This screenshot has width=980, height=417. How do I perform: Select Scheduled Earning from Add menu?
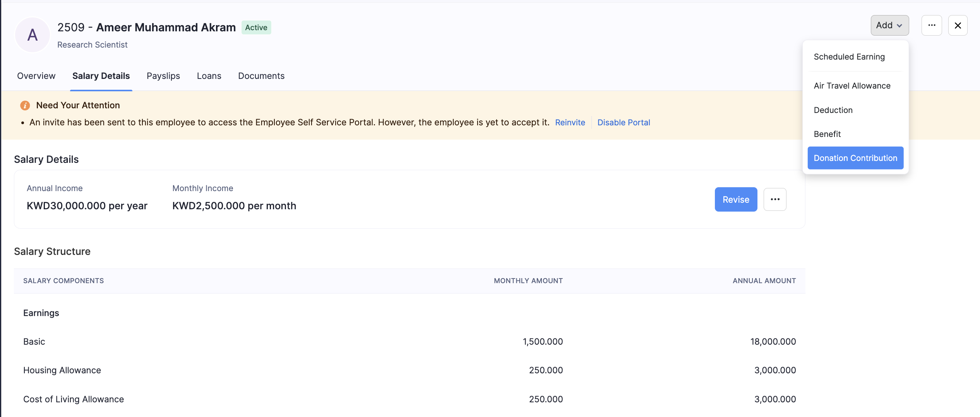click(849, 57)
